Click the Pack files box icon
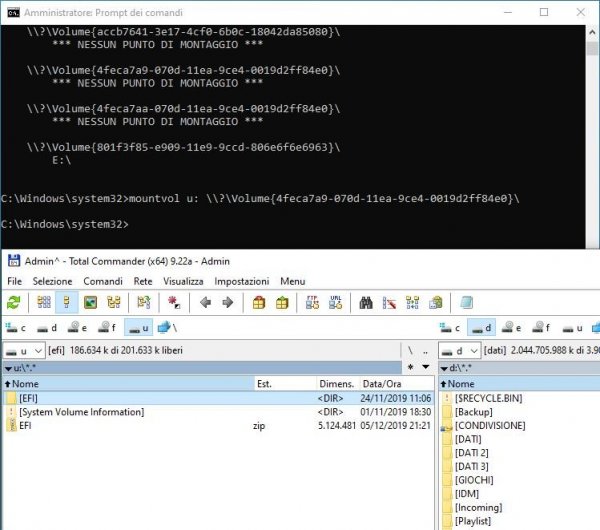Viewport: 600px width, 530px height. click(259, 303)
